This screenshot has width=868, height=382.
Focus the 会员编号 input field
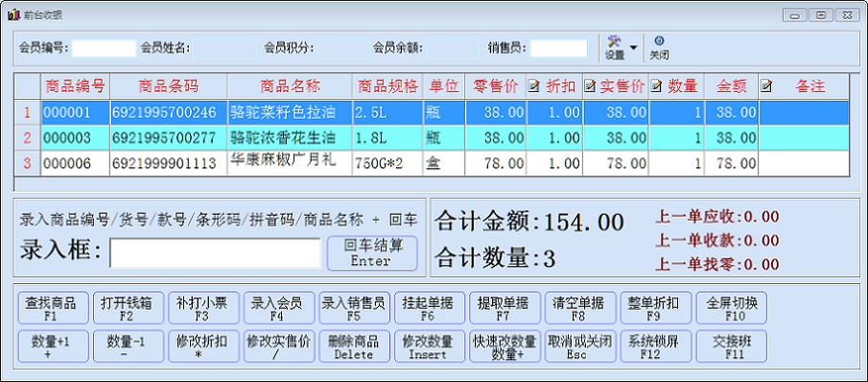pyautogui.click(x=104, y=48)
